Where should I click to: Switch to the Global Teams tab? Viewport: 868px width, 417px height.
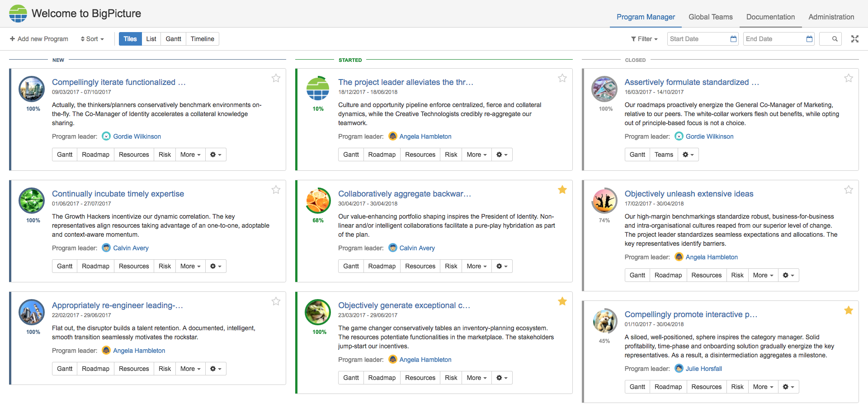click(710, 17)
